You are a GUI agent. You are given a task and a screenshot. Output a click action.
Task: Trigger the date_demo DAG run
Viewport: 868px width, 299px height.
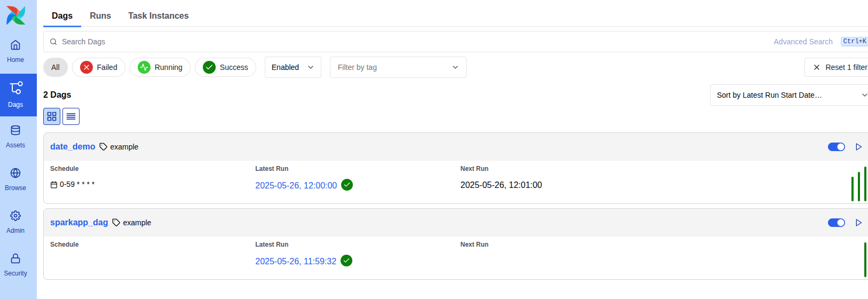click(858, 147)
